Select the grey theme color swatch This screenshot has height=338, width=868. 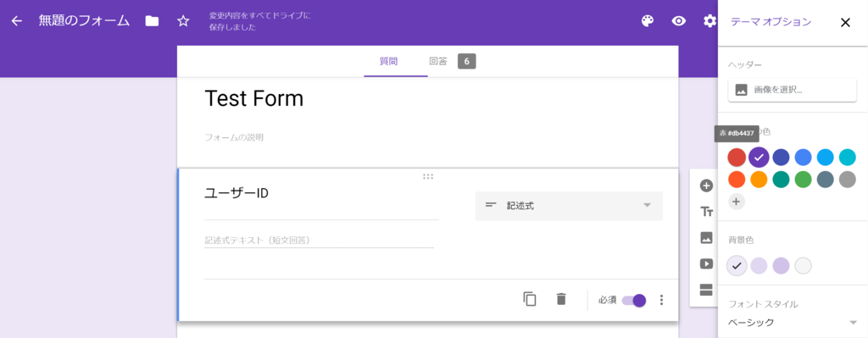[x=848, y=180]
